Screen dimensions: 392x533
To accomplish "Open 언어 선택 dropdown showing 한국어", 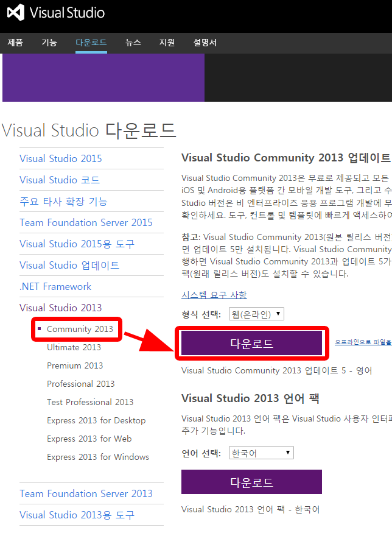I will (261, 453).
